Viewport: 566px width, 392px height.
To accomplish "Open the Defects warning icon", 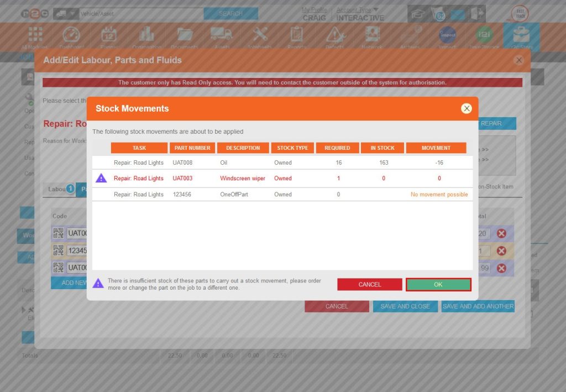I will coord(334,35).
